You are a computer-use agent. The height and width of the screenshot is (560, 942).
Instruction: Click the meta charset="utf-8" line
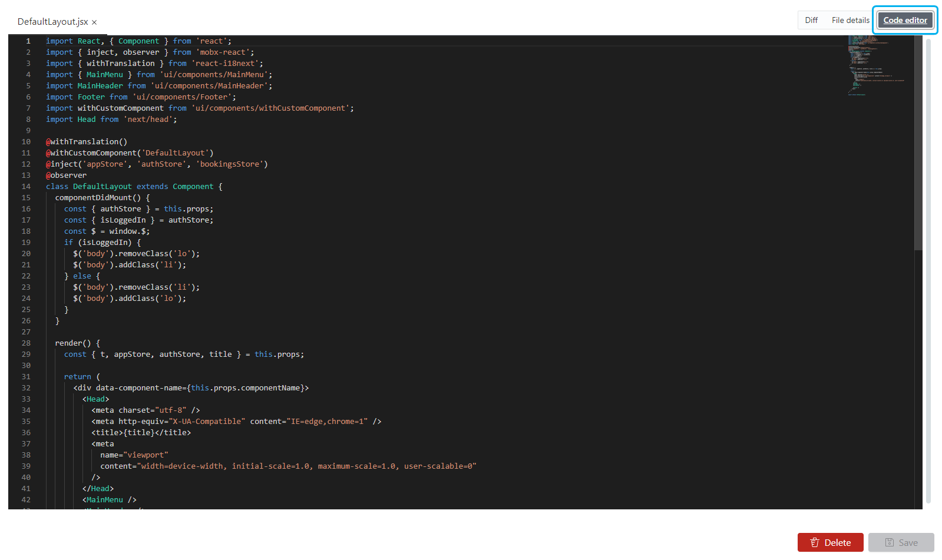pos(146,410)
